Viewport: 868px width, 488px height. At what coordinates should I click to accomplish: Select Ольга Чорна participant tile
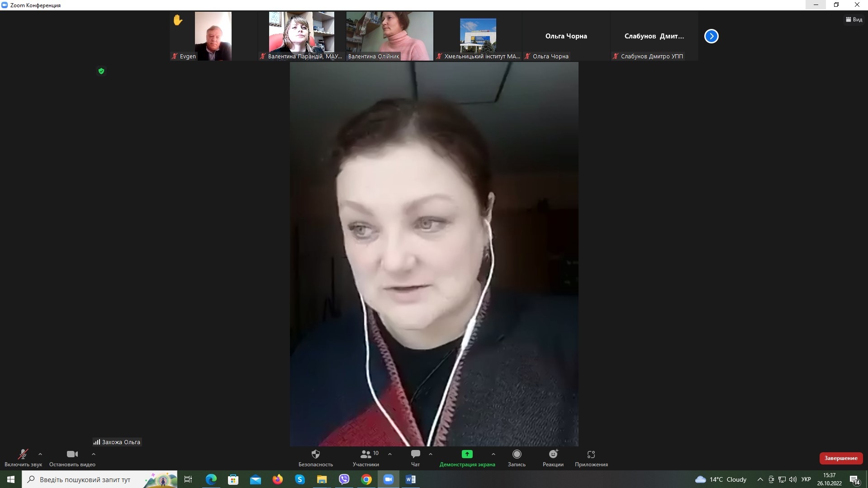click(566, 36)
